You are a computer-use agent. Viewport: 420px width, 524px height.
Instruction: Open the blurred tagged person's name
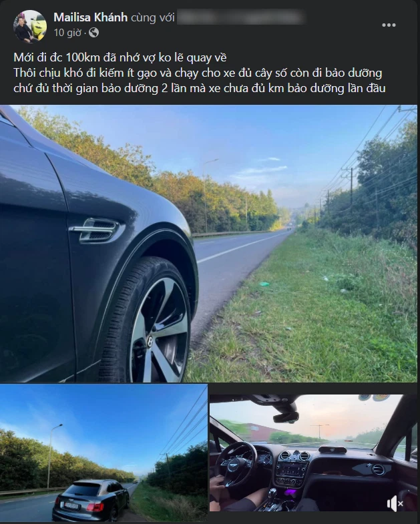click(240, 17)
